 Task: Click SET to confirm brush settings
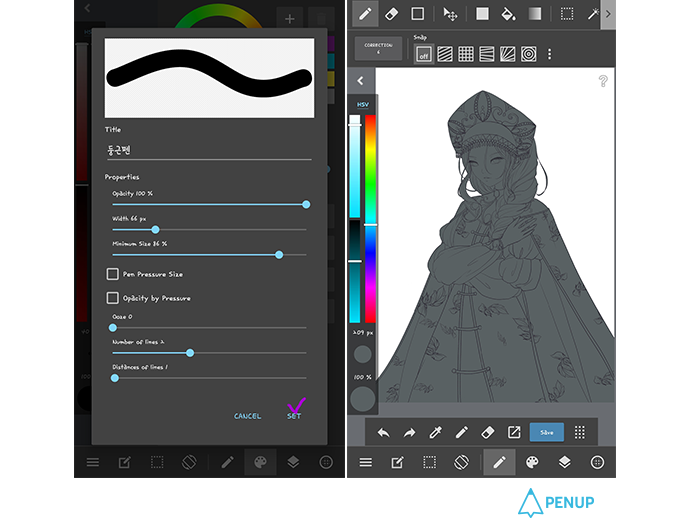point(294,416)
